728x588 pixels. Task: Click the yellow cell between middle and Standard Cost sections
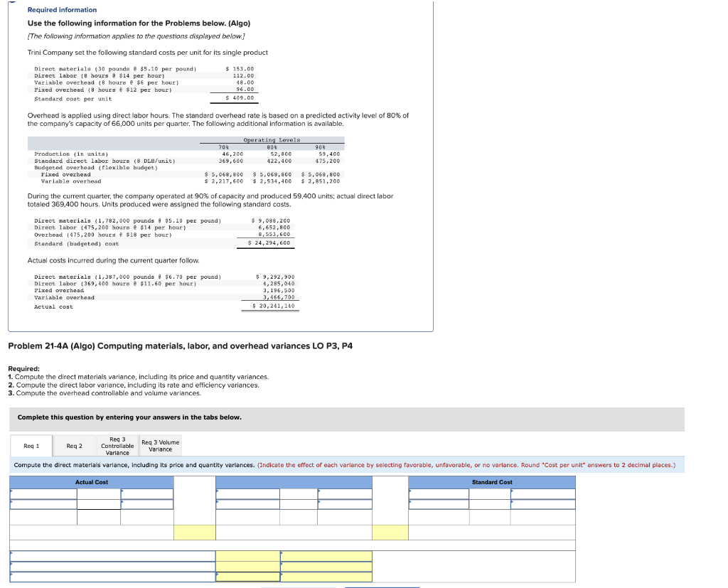pyautogui.click(x=390, y=533)
